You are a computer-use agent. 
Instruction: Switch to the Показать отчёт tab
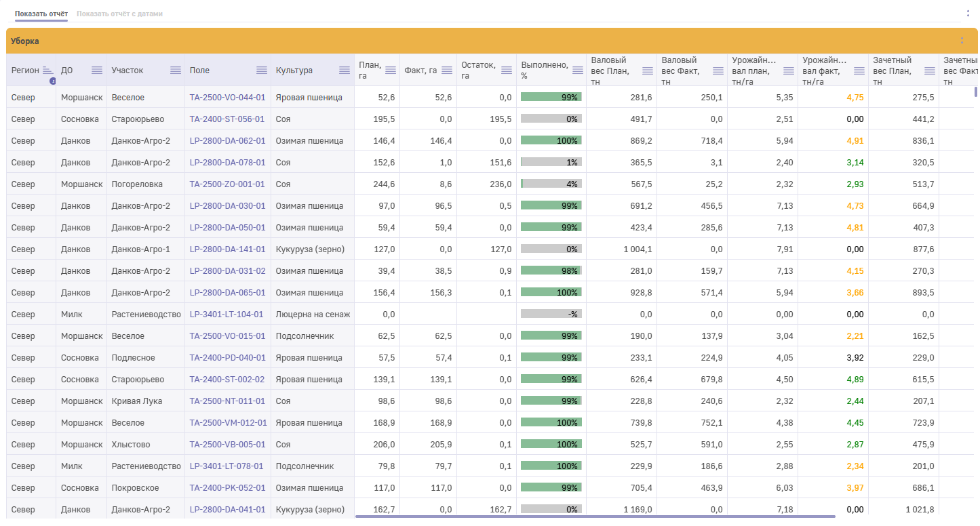[x=41, y=14]
